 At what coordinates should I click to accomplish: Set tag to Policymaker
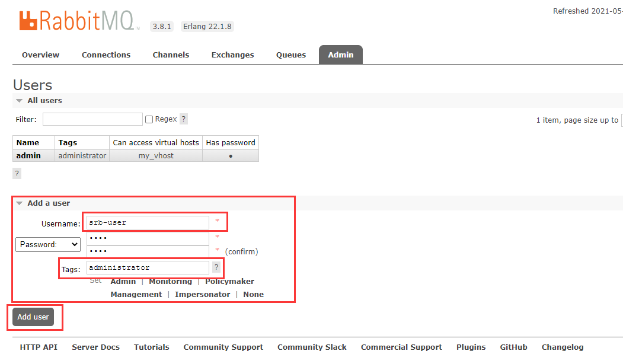tap(229, 282)
